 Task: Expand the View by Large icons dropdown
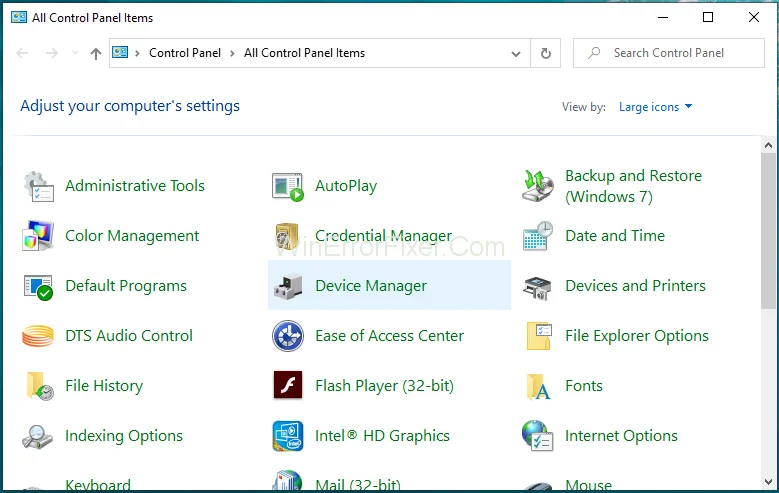point(656,107)
